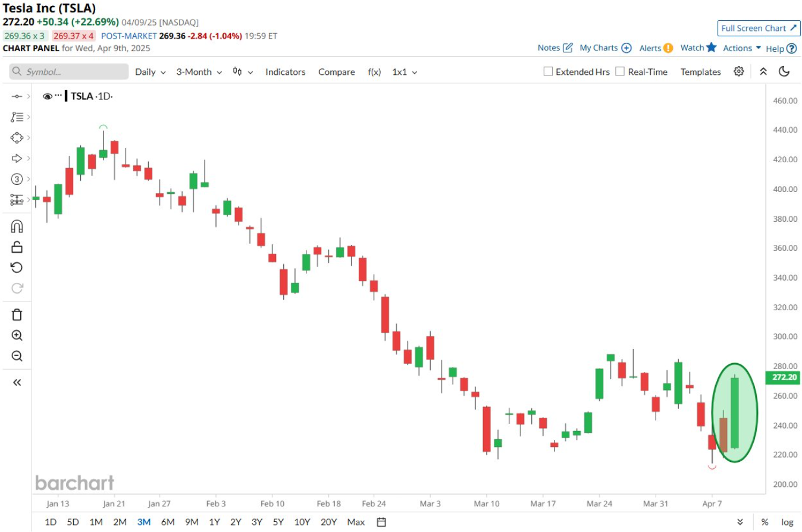This screenshot has width=802, height=532.
Task: Select the 1M time range tab
Action: pos(96,522)
